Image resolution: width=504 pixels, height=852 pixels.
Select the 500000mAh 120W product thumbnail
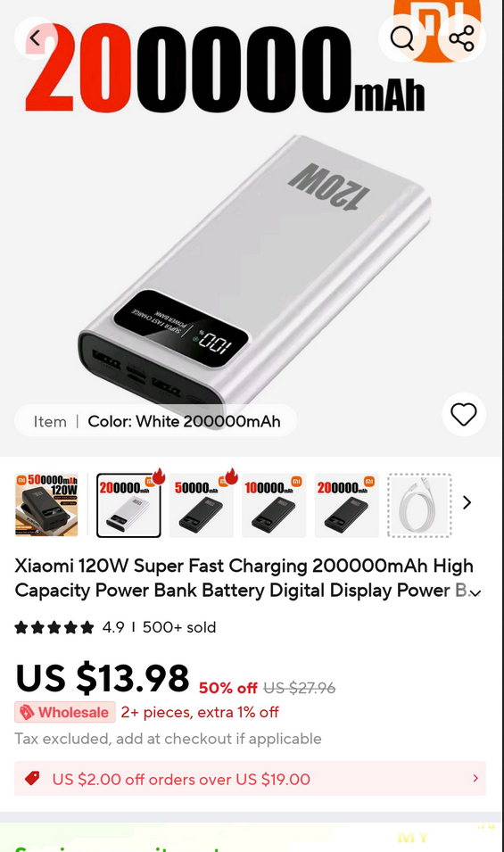click(x=46, y=505)
